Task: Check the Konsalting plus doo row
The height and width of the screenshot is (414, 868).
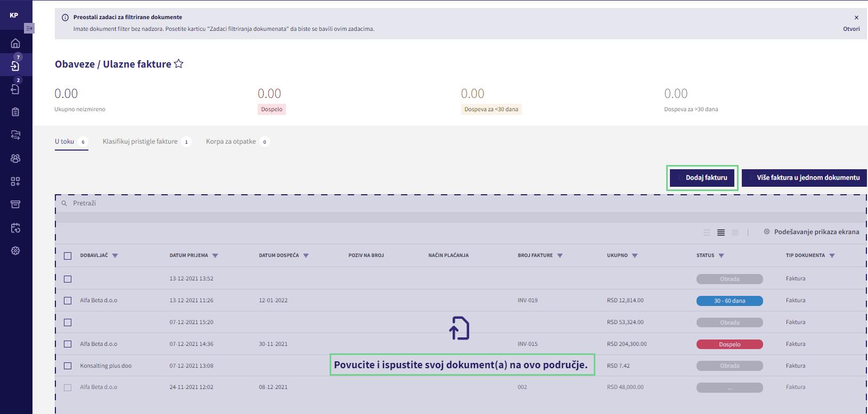Action: (68, 366)
